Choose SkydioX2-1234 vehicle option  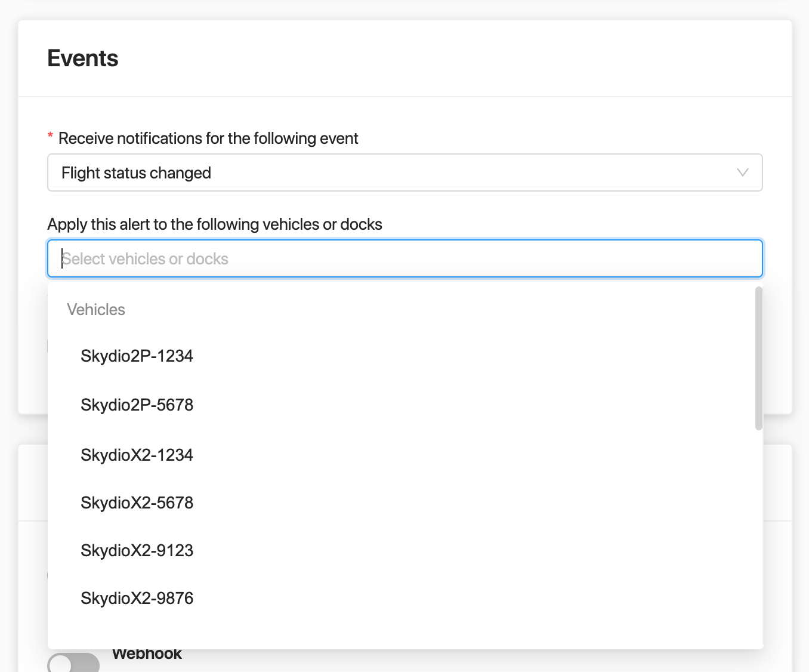404,455
